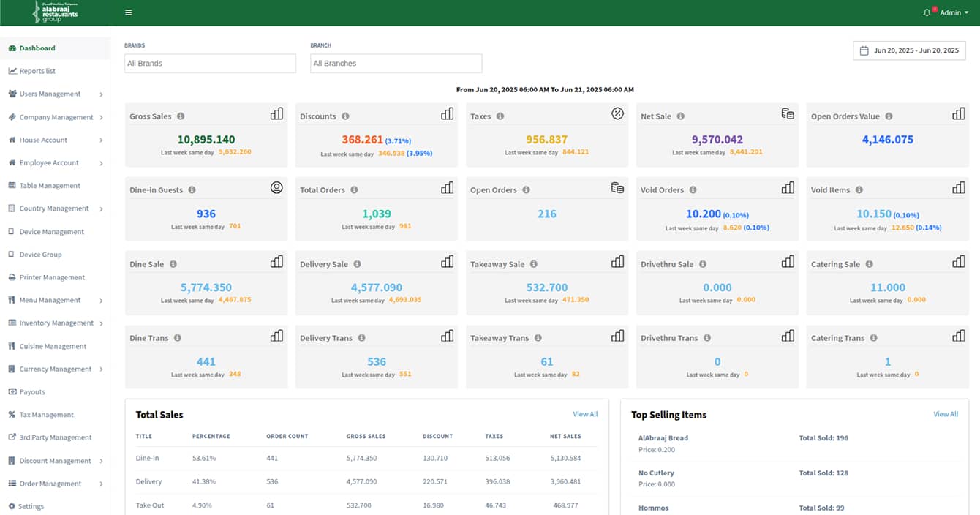The width and height of the screenshot is (980, 515).
Task: Open Delivery Sale chart icon
Action: 447,261
